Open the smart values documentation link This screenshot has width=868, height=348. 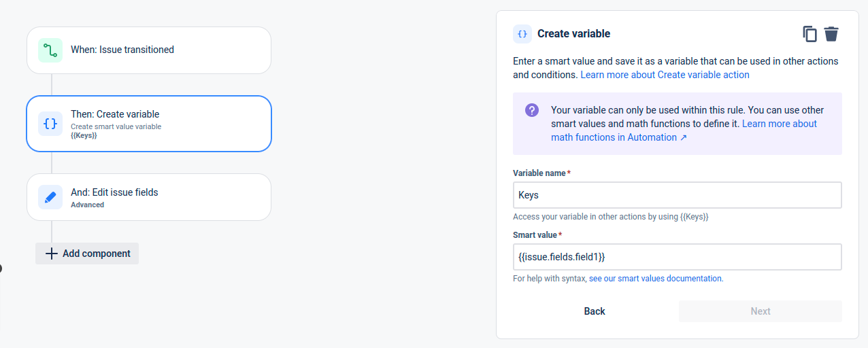655,278
